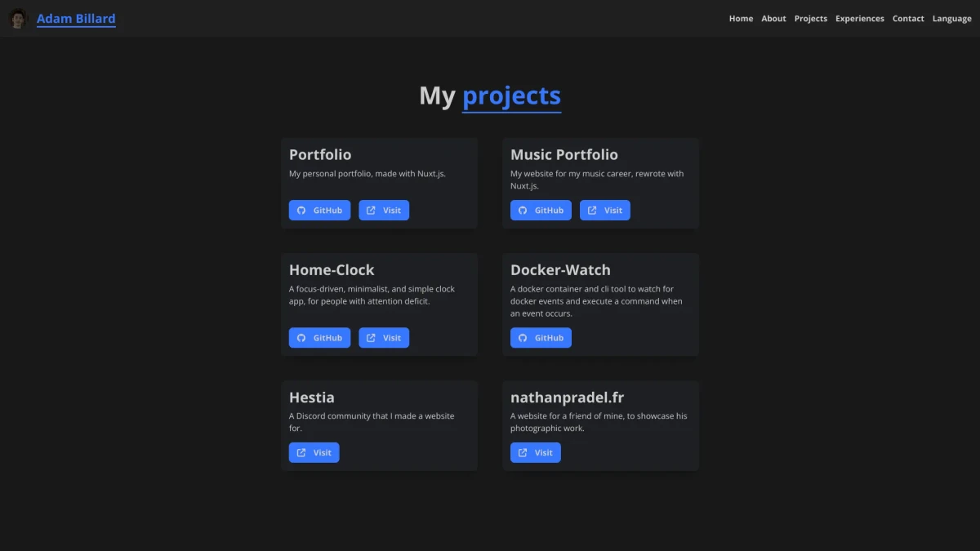
Task: Click the Docker-Watch heading
Action: tap(560, 269)
